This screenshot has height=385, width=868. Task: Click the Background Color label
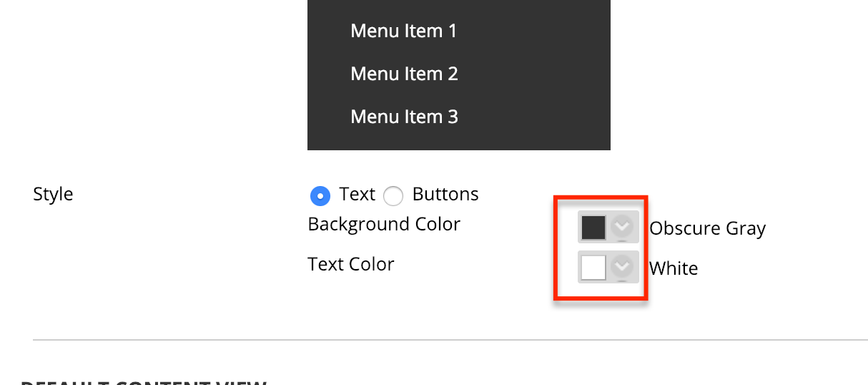[384, 224]
